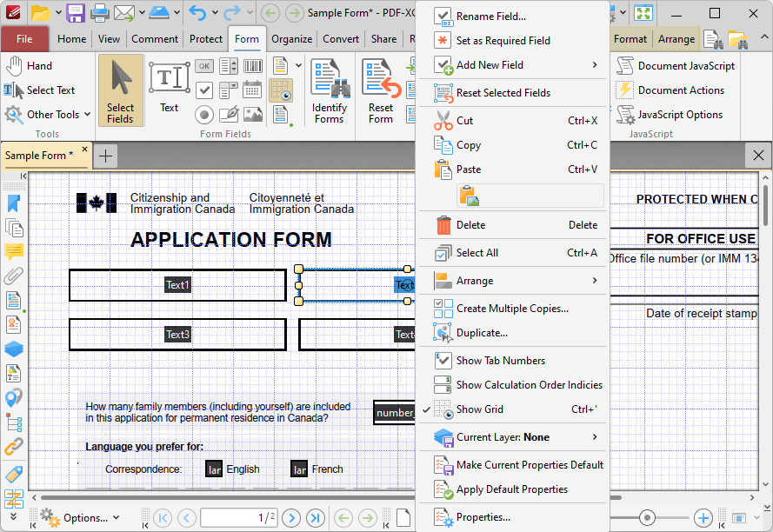Viewport: 773px width, 532px height.
Task: Toggle the grid button in Form ribbon
Action: [281, 90]
